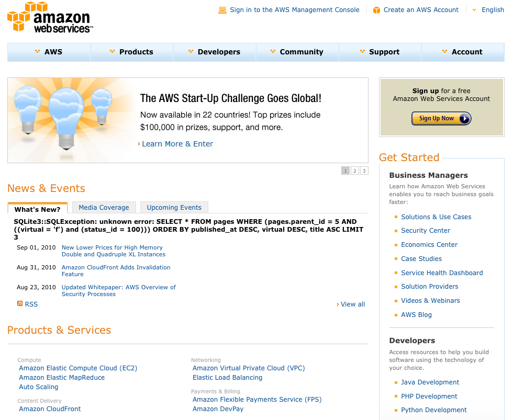The image size is (513, 420).
Task: Click the Amazon Web Services logo
Action: (x=50, y=17)
